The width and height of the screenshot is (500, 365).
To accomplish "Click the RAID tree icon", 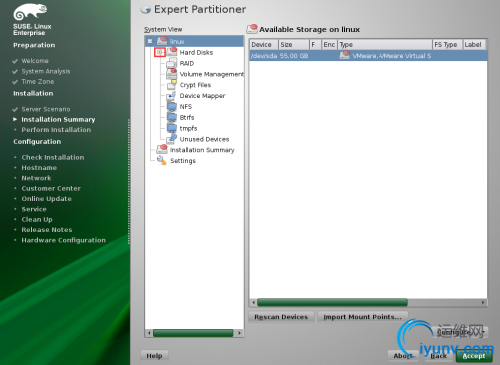I will point(172,63).
